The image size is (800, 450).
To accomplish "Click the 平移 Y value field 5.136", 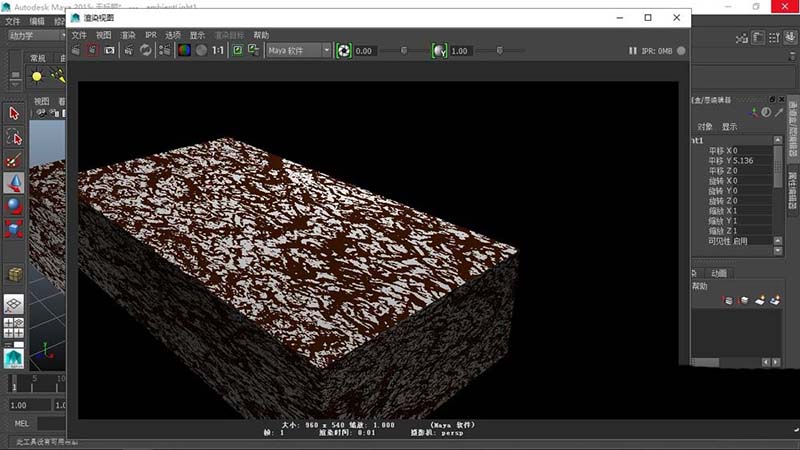I will [x=745, y=160].
